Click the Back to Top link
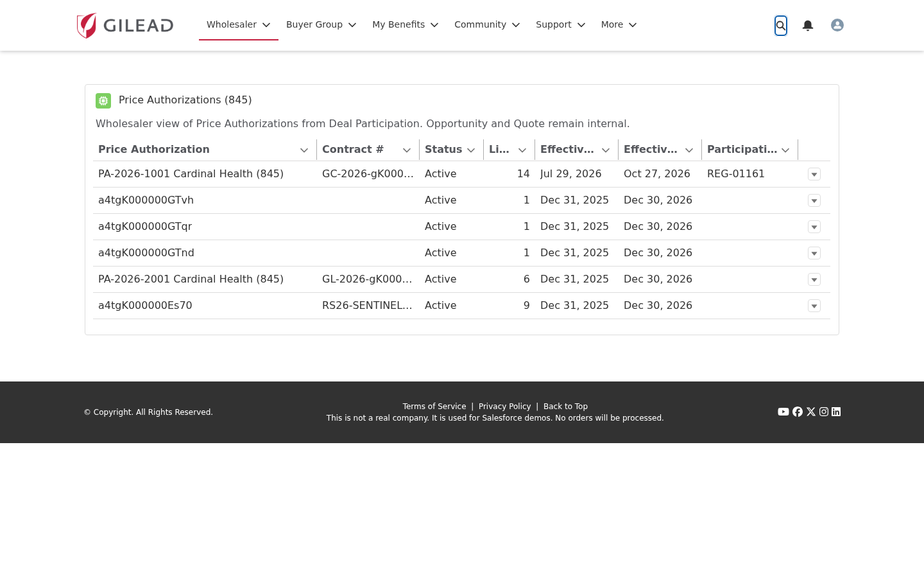Image resolution: width=924 pixels, height=578 pixels. pyautogui.click(x=565, y=407)
